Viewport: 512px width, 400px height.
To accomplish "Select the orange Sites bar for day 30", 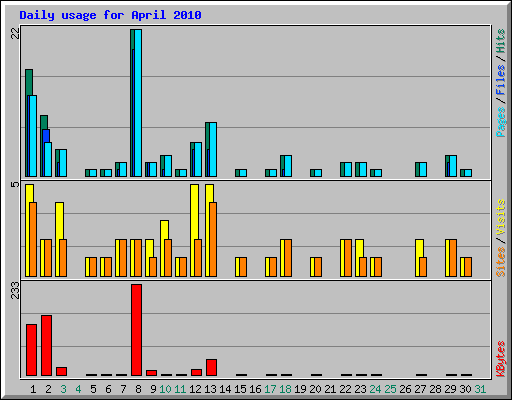I will (x=468, y=267).
